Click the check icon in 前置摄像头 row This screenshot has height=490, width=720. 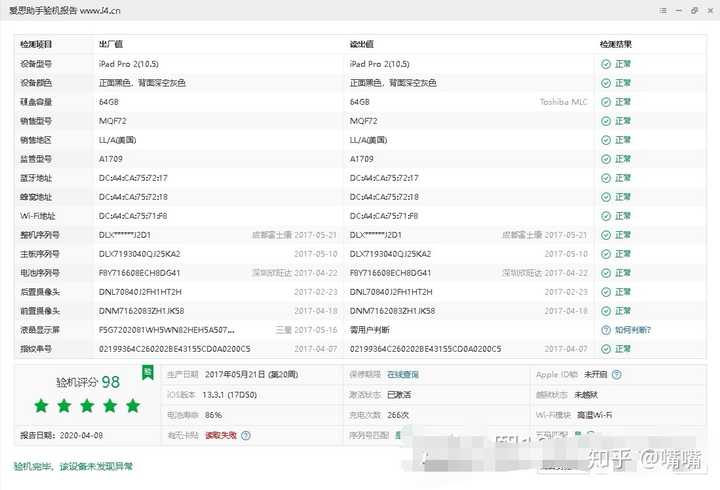point(606,311)
